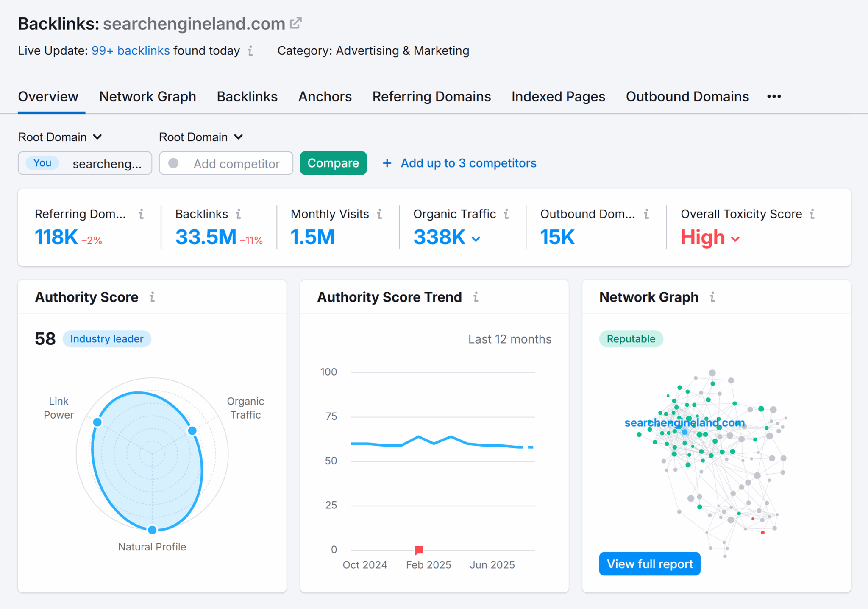Click the 118K referring domains value
868x609 pixels.
(x=56, y=237)
